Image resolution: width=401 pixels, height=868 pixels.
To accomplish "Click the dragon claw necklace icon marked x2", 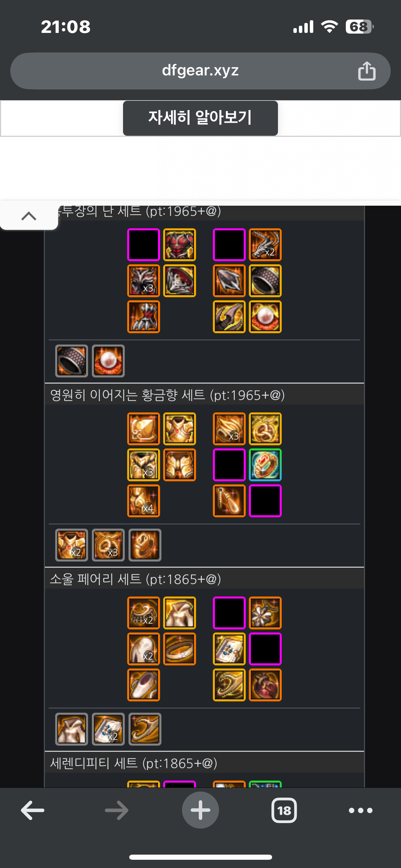I will (265, 245).
